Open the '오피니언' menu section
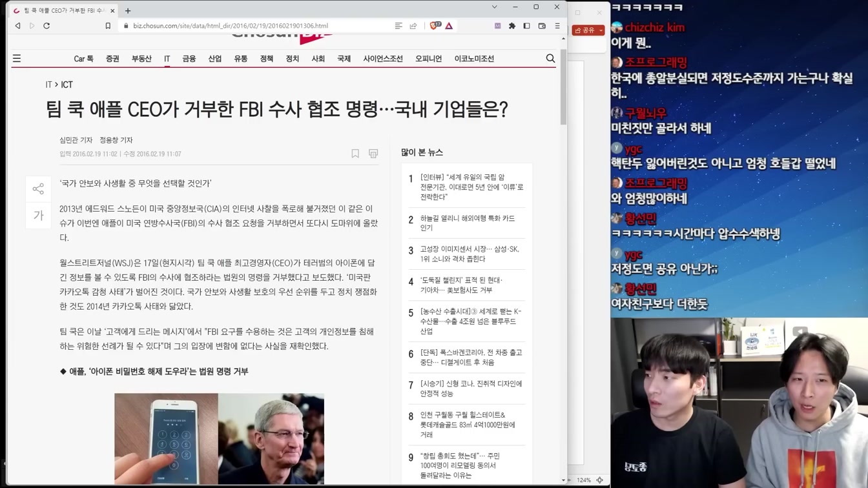Screen dimensions: 868x488 (x=429, y=59)
